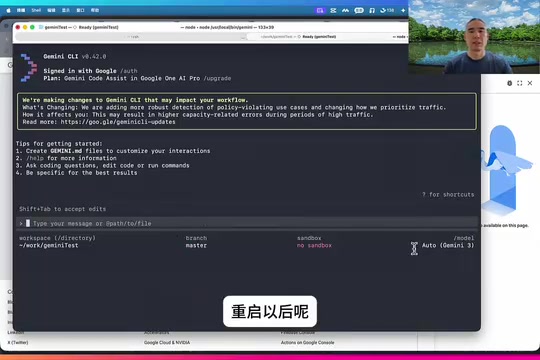Open the goo.gle/geminicli-updates link

pos(118,122)
